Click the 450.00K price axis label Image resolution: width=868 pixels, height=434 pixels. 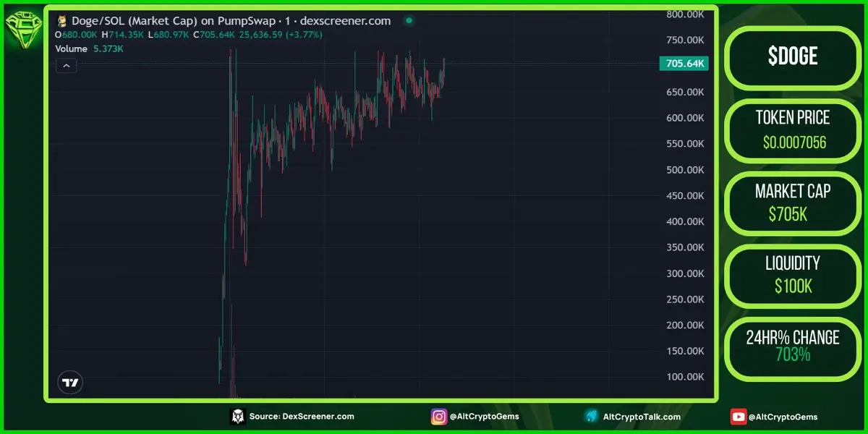684,196
